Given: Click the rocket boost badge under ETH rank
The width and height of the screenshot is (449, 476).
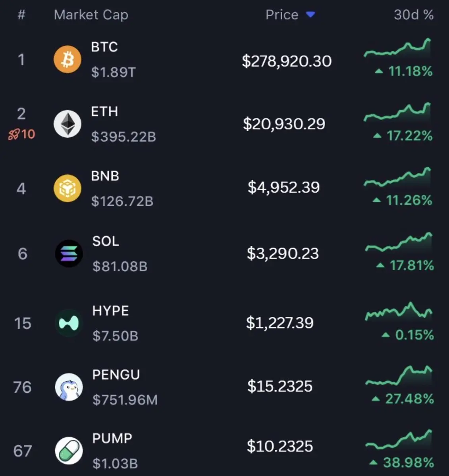Looking at the screenshot, I should (22, 134).
